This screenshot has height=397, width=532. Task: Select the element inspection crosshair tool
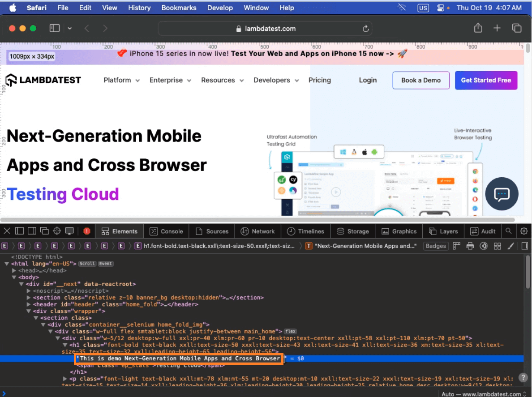pyautogui.click(x=57, y=231)
